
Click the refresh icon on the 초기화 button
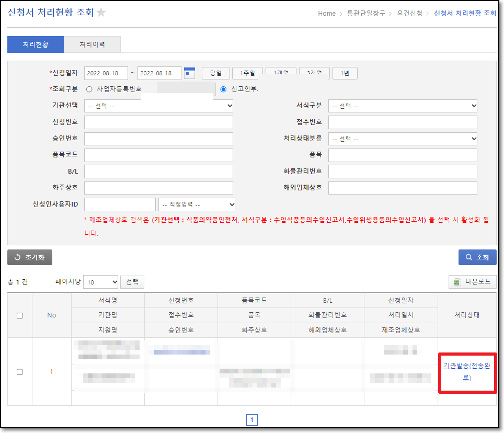pyautogui.click(x=17, y=257)
